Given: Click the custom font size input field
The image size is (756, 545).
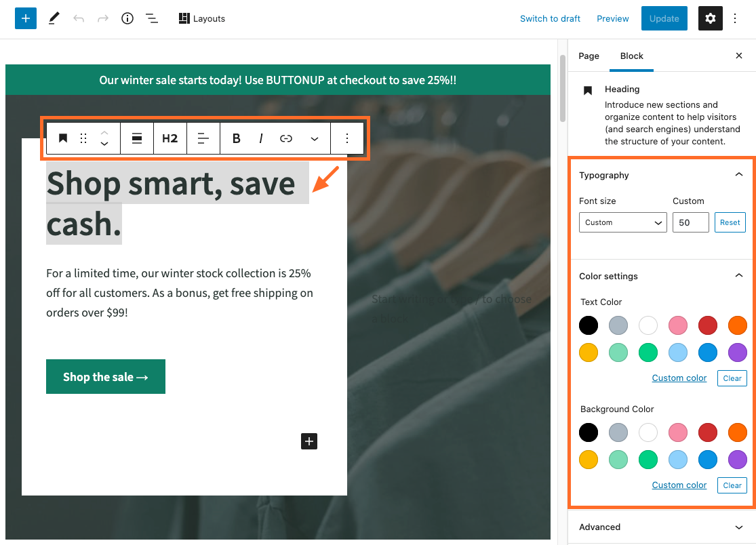Looking at the screenshot, I should point(690,222).
